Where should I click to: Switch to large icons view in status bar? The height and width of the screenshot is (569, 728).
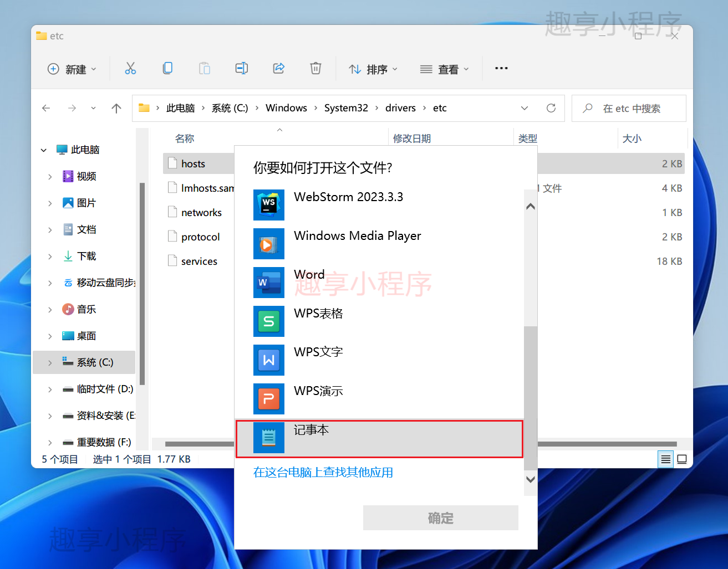point(682,459)
